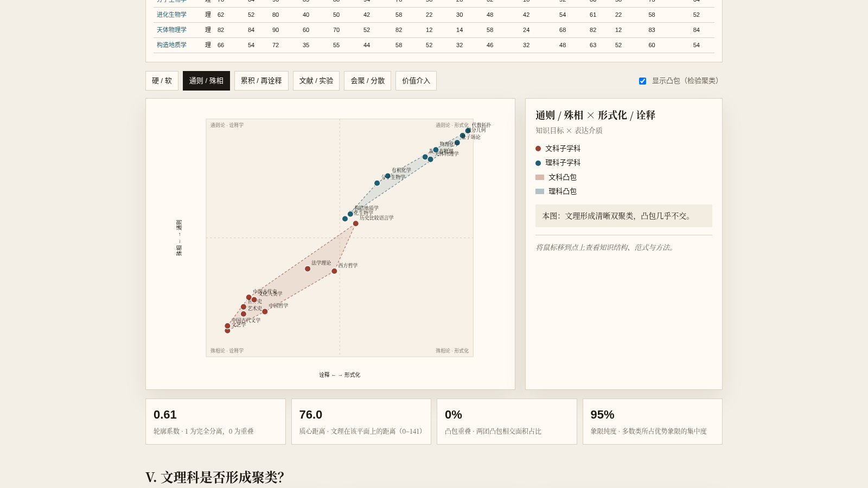Click the 0% hull overlap value
868x488 pixels.
point(454,415)
